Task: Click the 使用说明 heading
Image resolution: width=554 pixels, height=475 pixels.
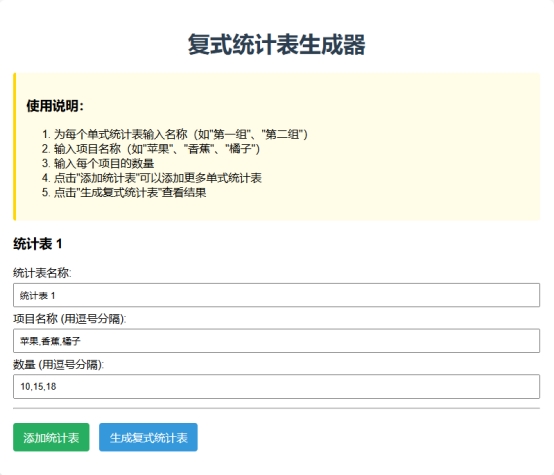Action: click(55, 106)
